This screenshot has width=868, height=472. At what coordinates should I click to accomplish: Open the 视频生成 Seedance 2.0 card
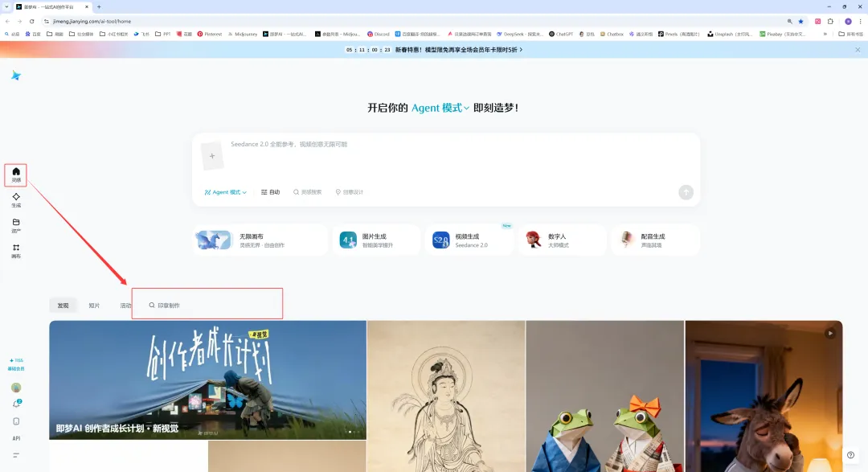coord(469,240)
